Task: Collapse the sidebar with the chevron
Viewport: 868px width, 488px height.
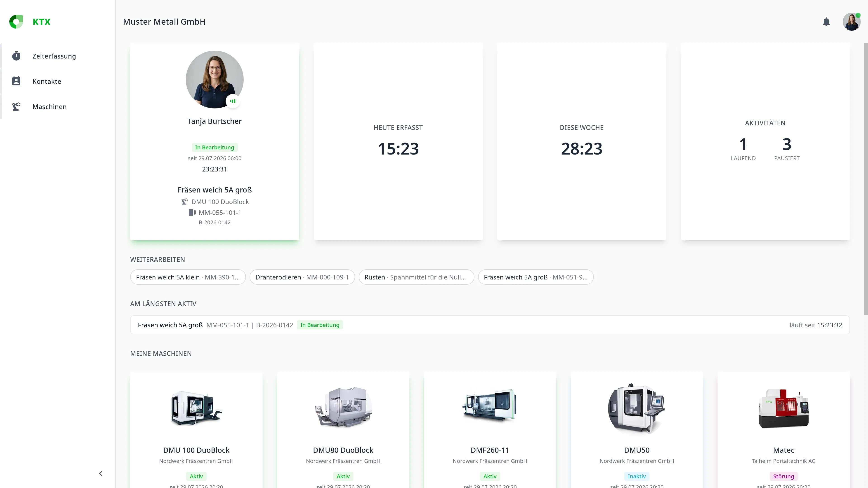Action: (101, 474)
